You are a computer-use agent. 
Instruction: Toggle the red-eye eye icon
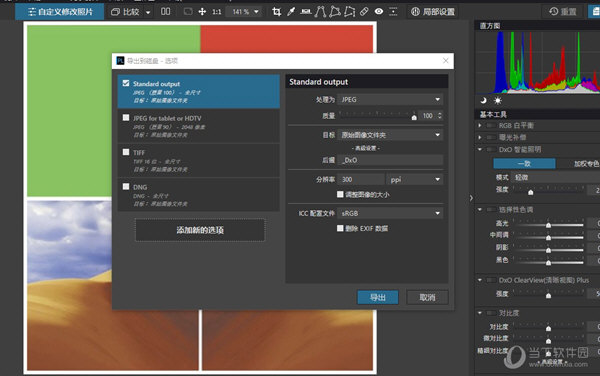pos(379,12)
